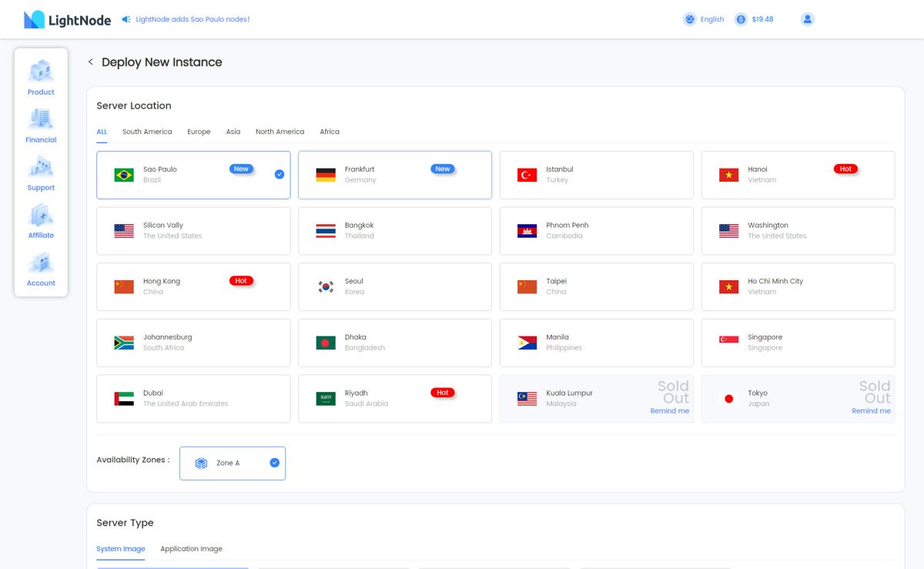Switch to the Application Image tab
Image resolution: width=924 pixels, height=569 pixels.
pos(191,549)
